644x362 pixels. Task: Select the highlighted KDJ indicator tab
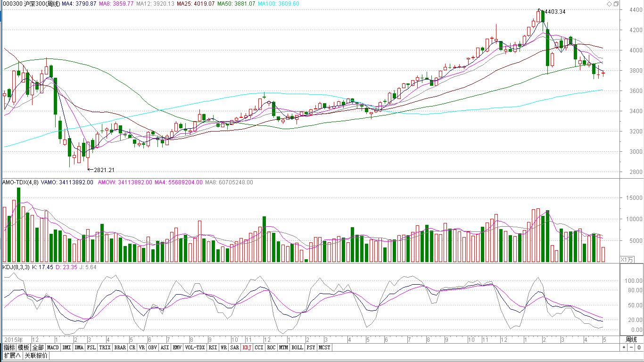coord(247,347)
